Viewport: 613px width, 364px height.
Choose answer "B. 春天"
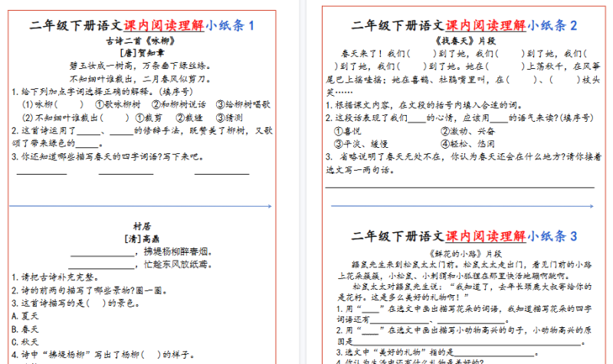(x=25, y=329)
